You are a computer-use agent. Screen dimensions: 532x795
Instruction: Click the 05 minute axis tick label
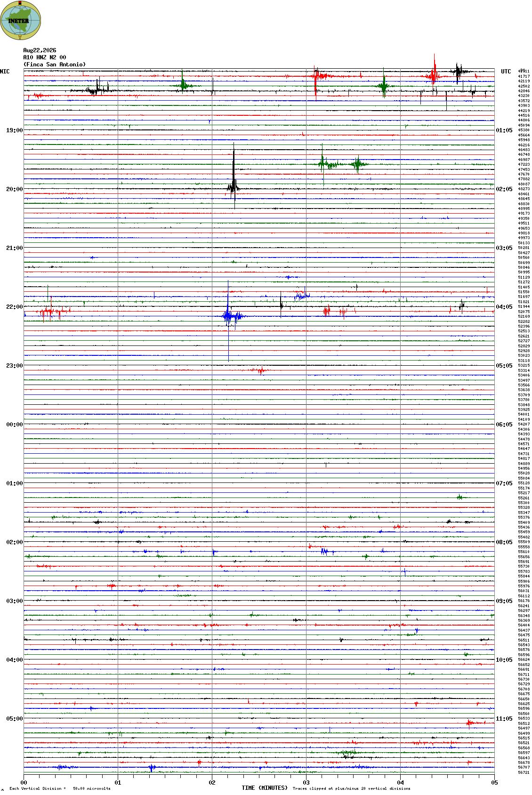(494, 783)
